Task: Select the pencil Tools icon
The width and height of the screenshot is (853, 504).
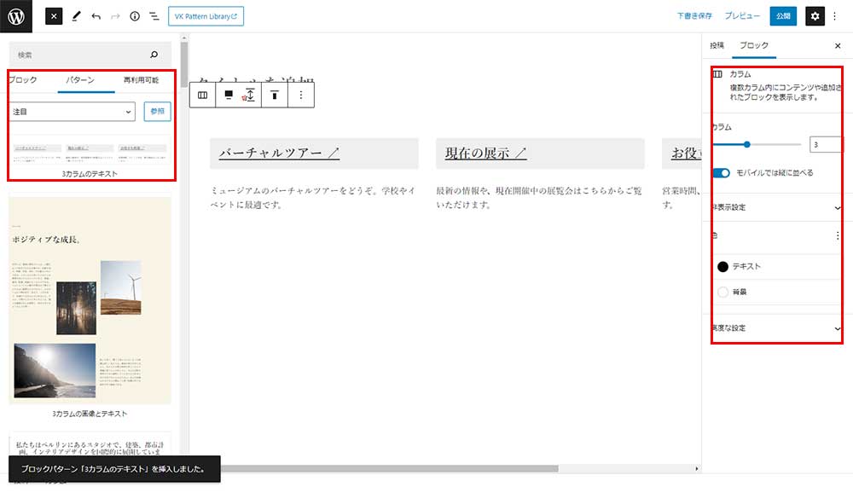Action: [x=75, y=16]
